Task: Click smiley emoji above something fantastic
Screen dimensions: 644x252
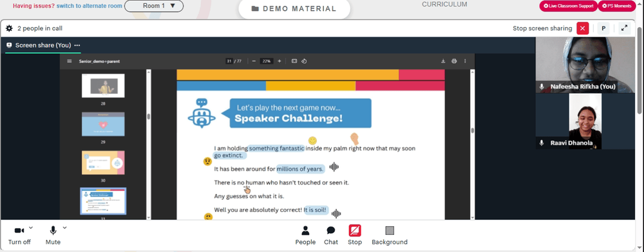Action: coord(312,141)
